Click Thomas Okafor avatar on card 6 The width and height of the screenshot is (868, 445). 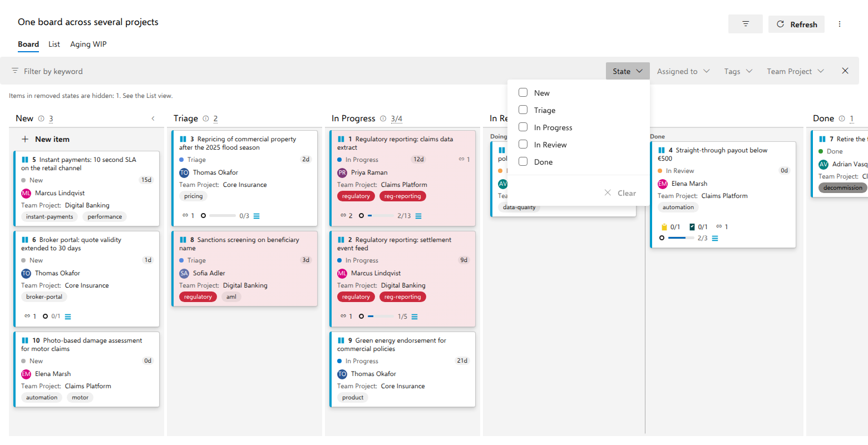(26, 274)
